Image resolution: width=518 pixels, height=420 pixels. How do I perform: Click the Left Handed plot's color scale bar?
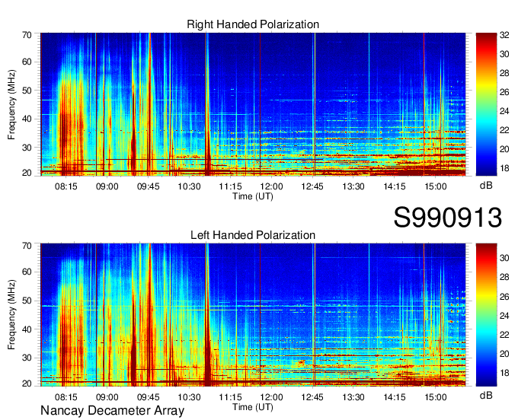[x=486, y=315]
